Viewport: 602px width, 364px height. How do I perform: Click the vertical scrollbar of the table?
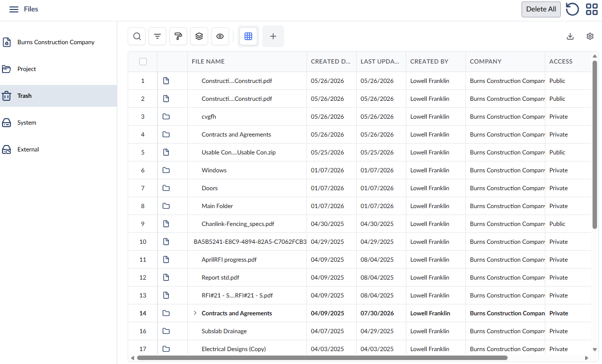pos(595,145)
